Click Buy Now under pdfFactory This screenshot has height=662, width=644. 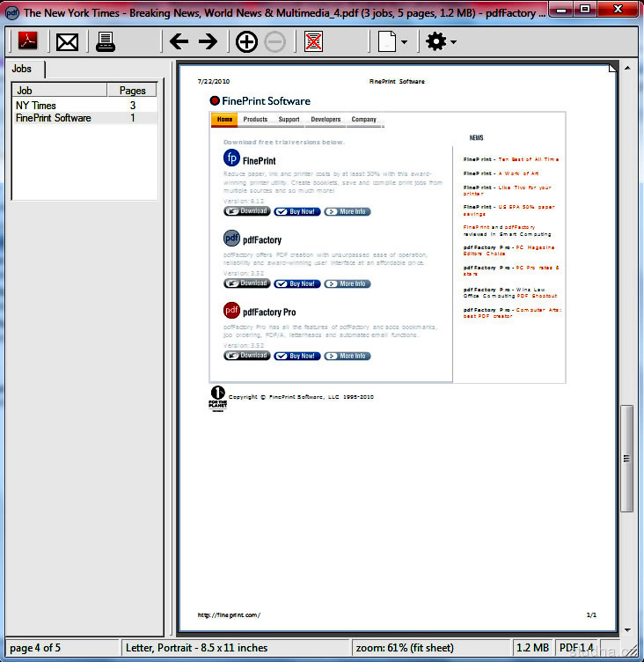click(297, 283)
